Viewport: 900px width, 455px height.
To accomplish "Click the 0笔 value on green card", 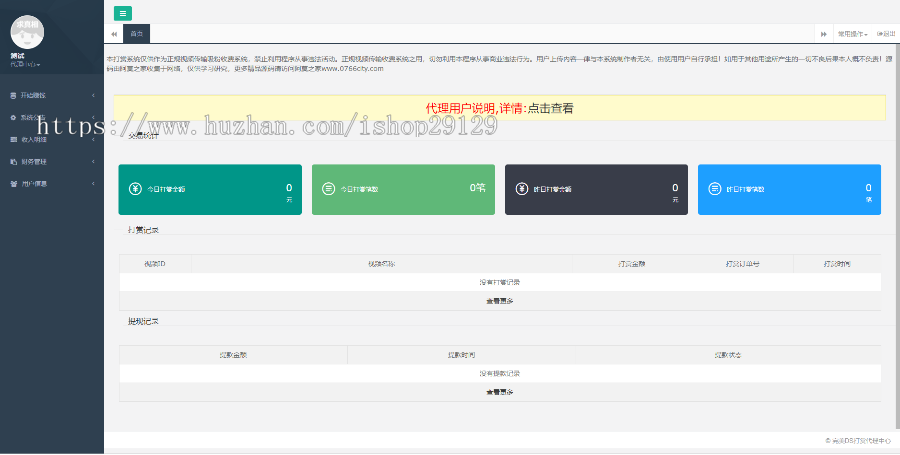I will (x=478, y=188).
